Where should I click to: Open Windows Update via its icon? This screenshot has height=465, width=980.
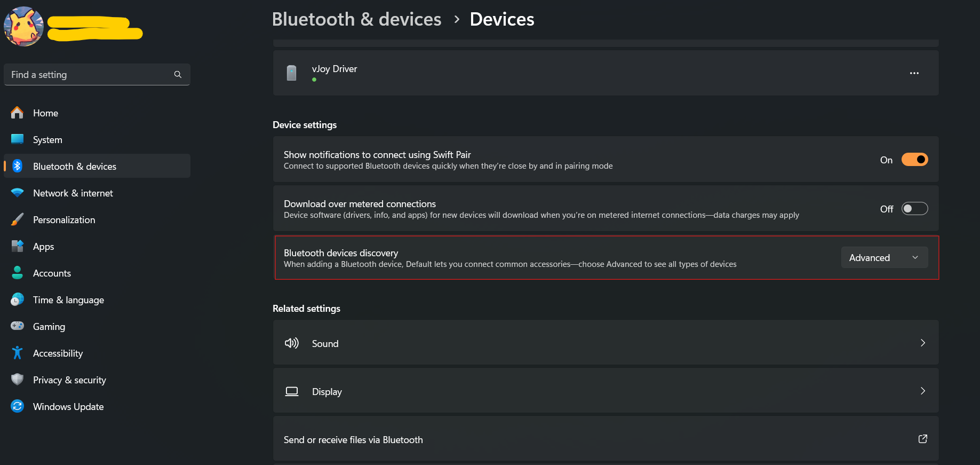(x=18, y=406)
